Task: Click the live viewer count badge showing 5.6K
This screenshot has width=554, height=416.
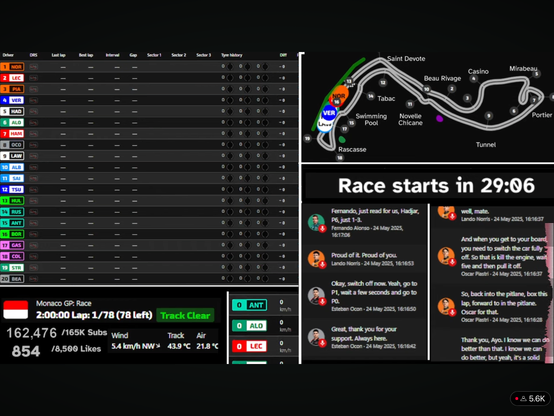Action: (531, 399)
